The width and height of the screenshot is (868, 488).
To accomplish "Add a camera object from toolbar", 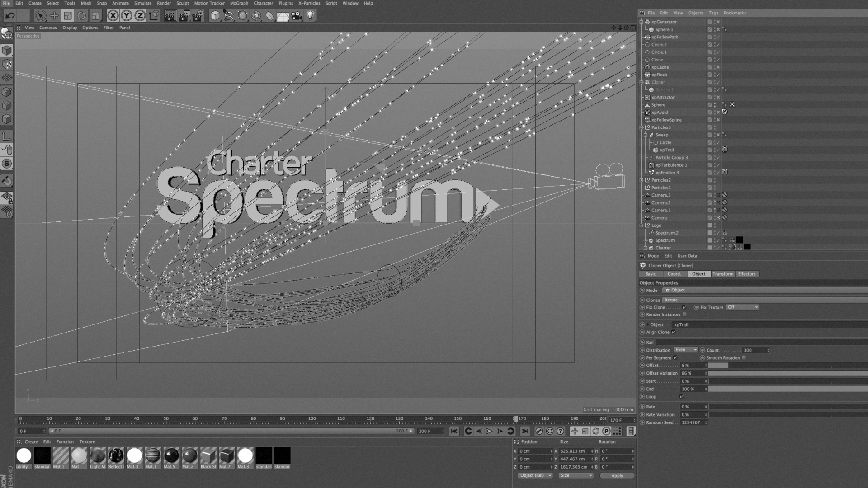I will [x=297, y=16].
